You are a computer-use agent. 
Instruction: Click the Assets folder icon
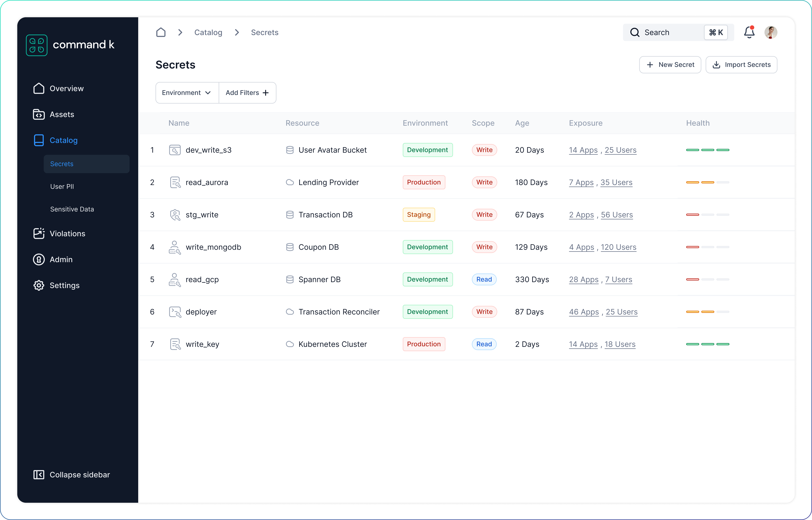click(39, 114)
